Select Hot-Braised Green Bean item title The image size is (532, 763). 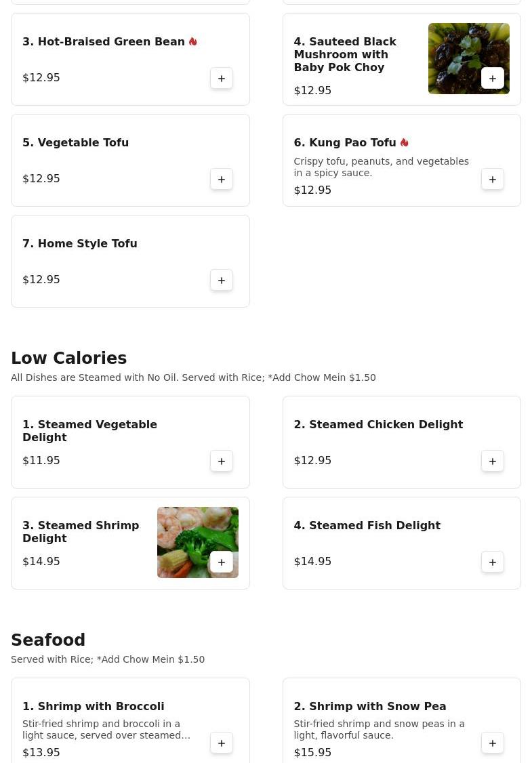click(104, 42)
